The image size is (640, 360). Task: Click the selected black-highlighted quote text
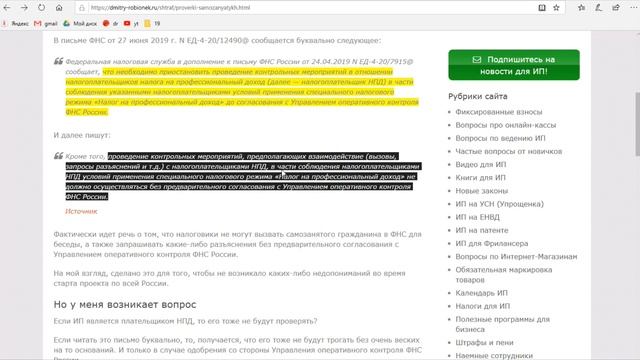click(x=243, y=176)
